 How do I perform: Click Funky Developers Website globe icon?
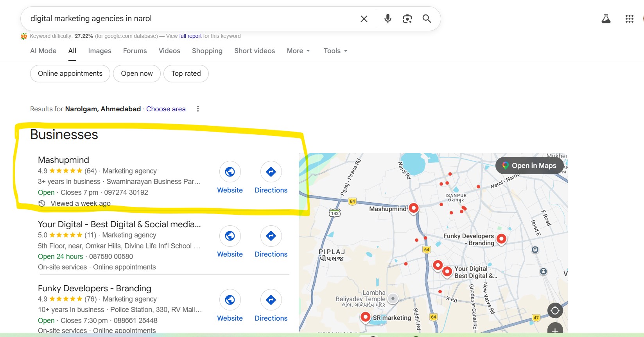(230, 300)
